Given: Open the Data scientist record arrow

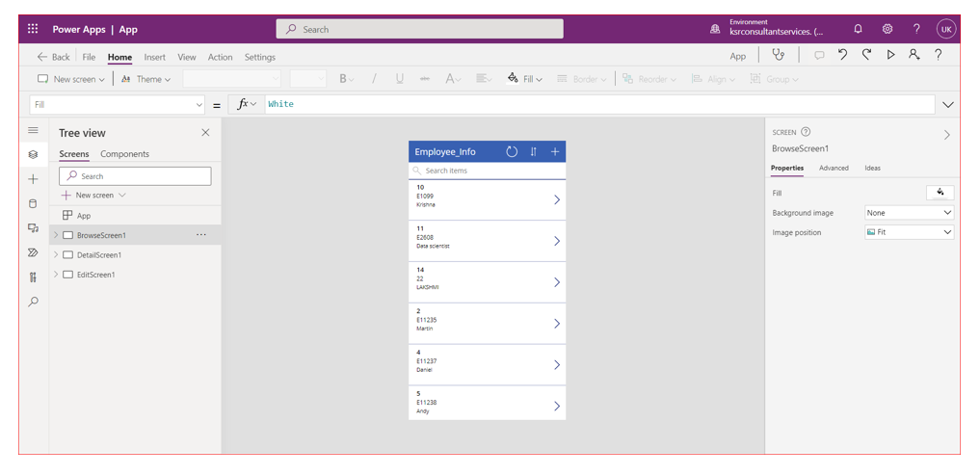Looking at the screenshot, I should tap(556, 241).
